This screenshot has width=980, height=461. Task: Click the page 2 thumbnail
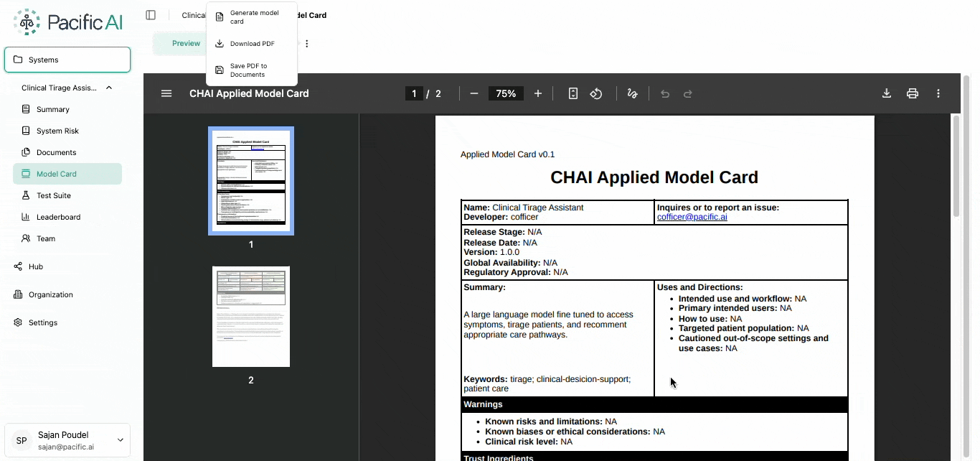(251, 317)
